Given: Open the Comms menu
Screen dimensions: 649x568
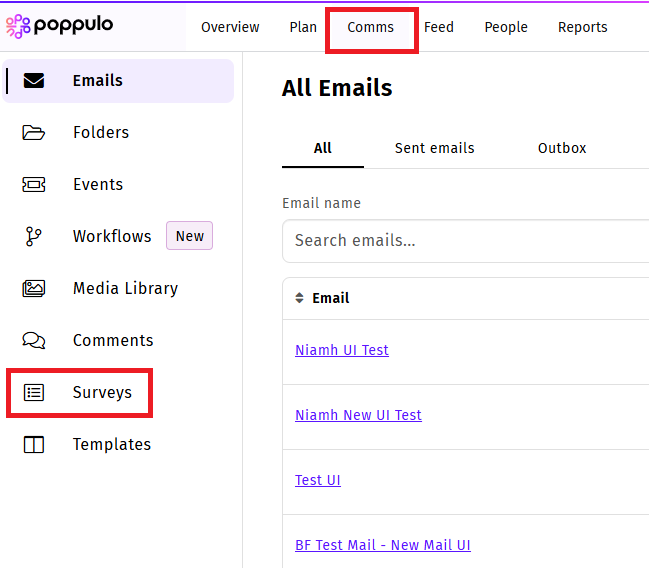Looking at the screenshot, I should click(x=370, y=27).
